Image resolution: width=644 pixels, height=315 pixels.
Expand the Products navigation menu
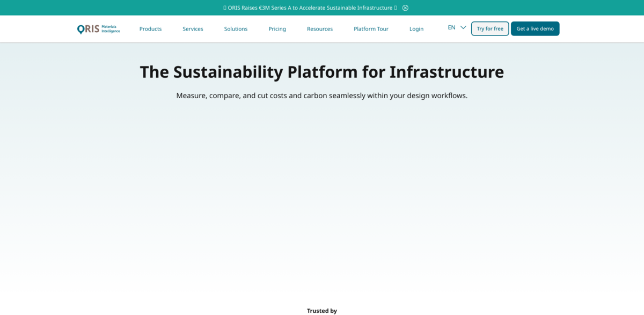[150, 28]
